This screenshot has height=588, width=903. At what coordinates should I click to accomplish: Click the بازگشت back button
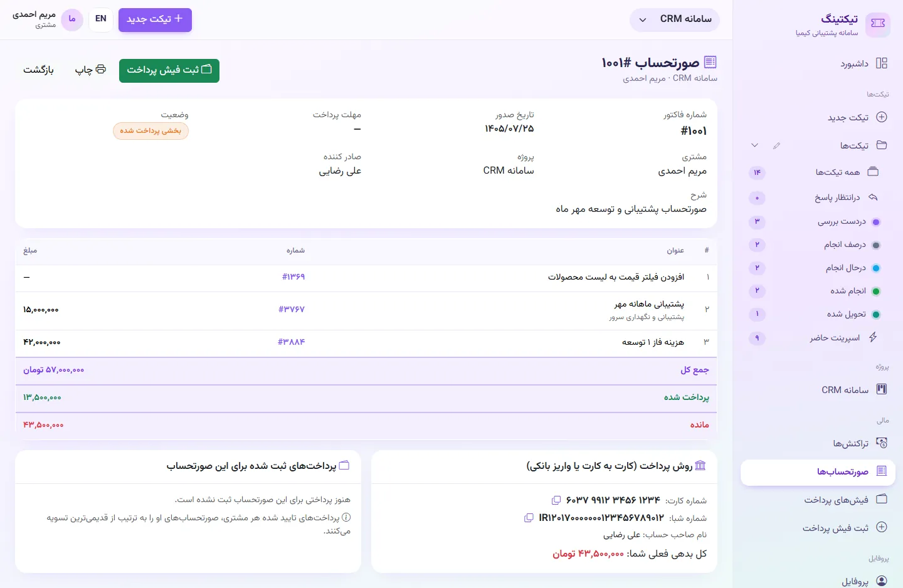click(38, 70)
